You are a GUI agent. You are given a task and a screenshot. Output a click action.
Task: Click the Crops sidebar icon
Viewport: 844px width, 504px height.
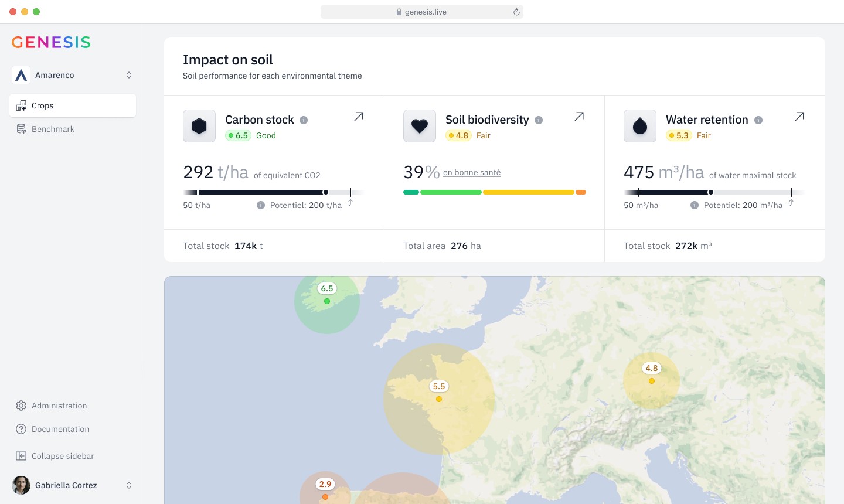click(x=21, y=105)
